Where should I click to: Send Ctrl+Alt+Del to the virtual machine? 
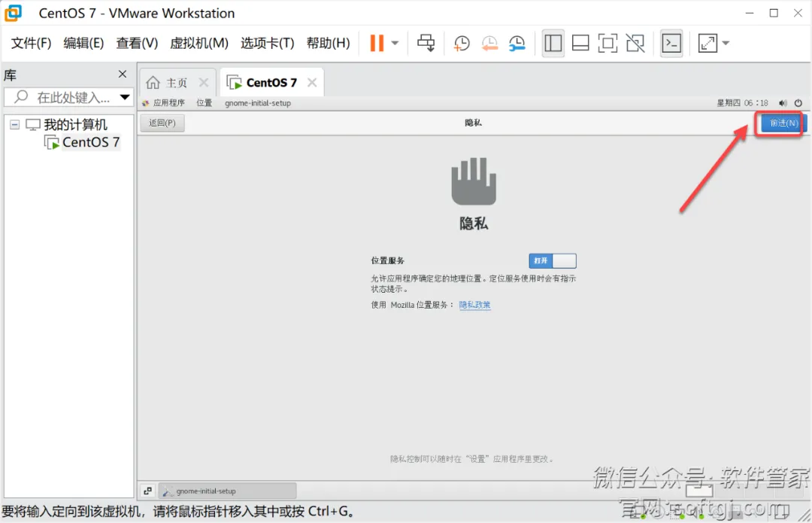pos(426,43)
